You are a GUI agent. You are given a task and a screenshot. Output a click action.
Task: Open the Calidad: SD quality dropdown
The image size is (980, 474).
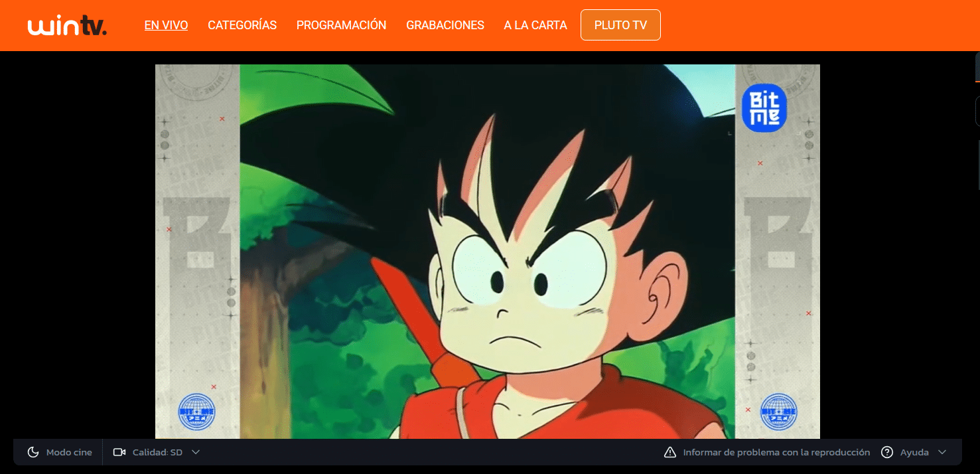(157, 452)
